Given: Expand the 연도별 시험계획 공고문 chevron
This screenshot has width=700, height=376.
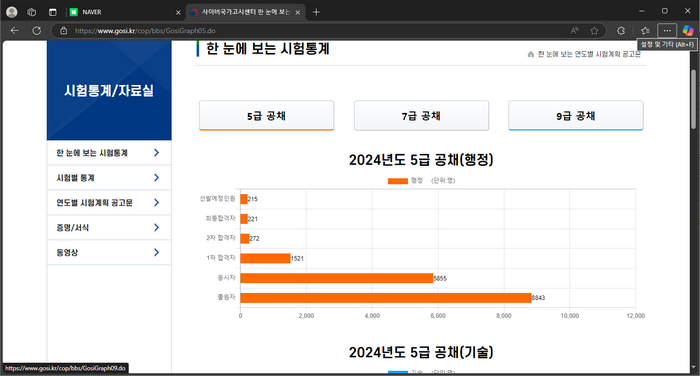Looking at the screenshot, I should [x=156, y=203].
